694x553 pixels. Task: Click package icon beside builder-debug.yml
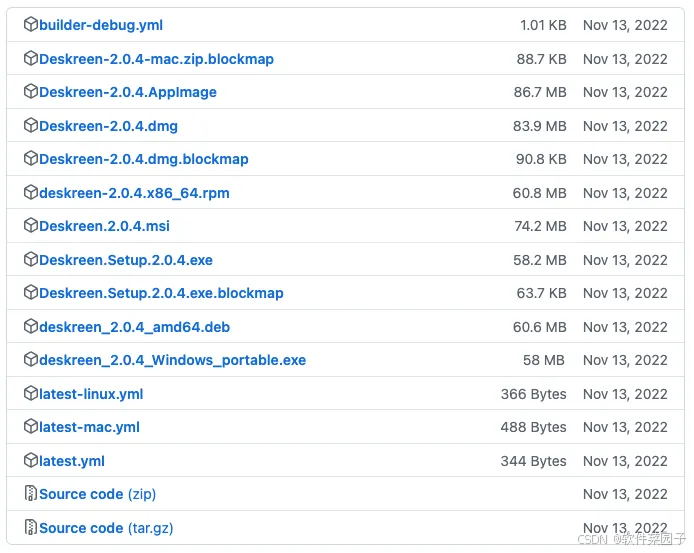tap(31, 24)
